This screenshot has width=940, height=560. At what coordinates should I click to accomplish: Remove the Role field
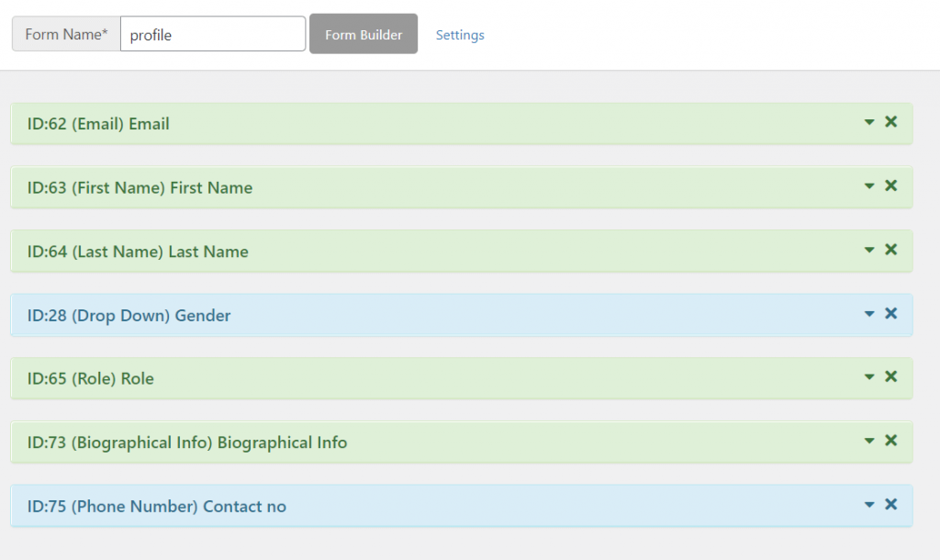pos(890,377)
